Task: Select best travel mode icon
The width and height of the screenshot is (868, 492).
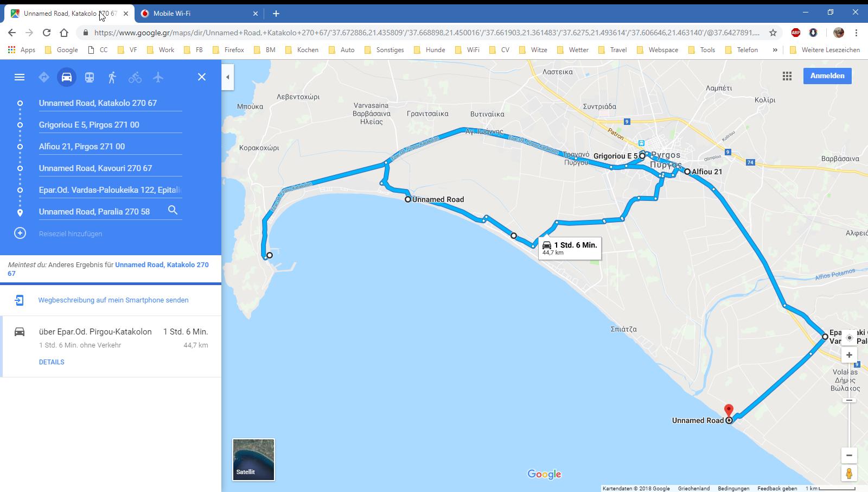Action: (x=44, y=77)
